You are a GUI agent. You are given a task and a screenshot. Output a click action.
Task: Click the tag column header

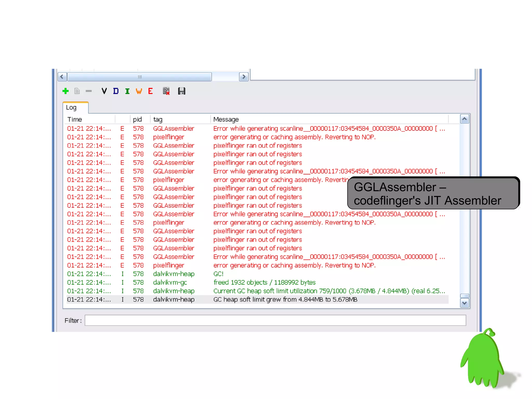[x=181, y=119]
